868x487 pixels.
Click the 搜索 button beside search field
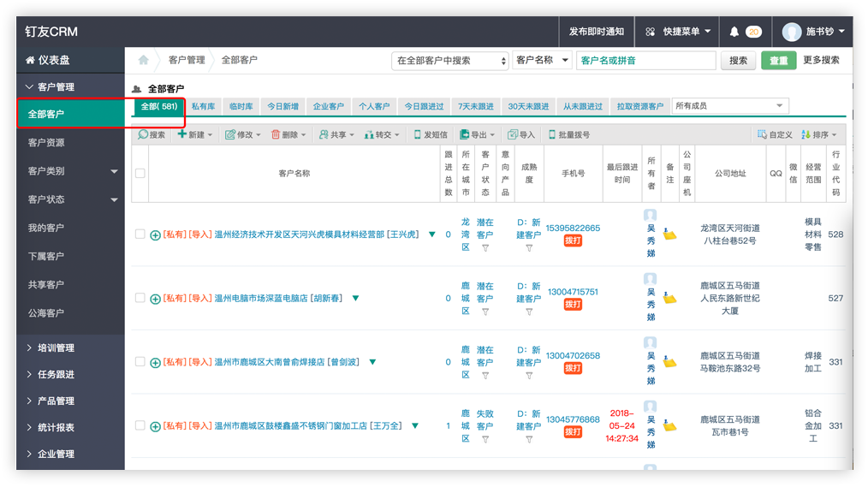click(x=738, y=60)
